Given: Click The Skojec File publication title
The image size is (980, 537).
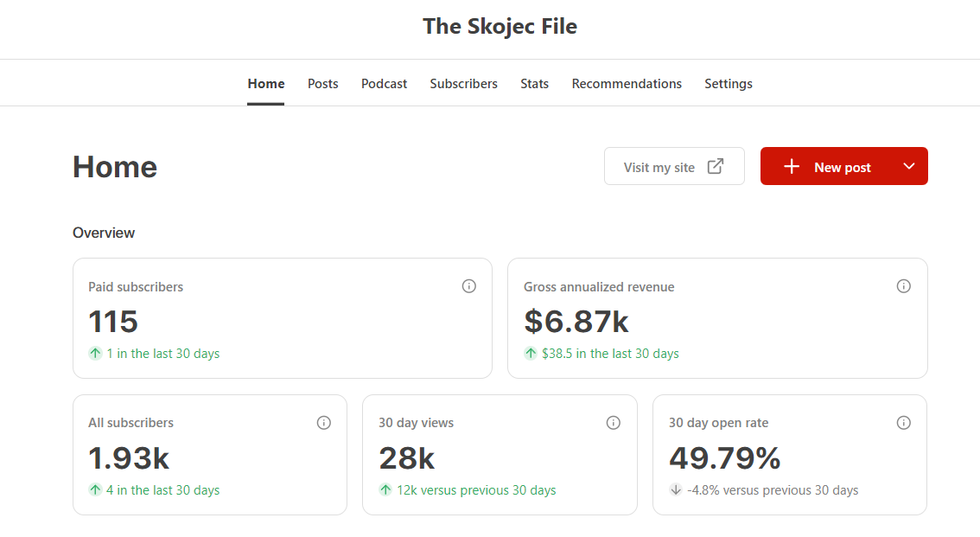Looking at the screenshot, I should (500, 26).
